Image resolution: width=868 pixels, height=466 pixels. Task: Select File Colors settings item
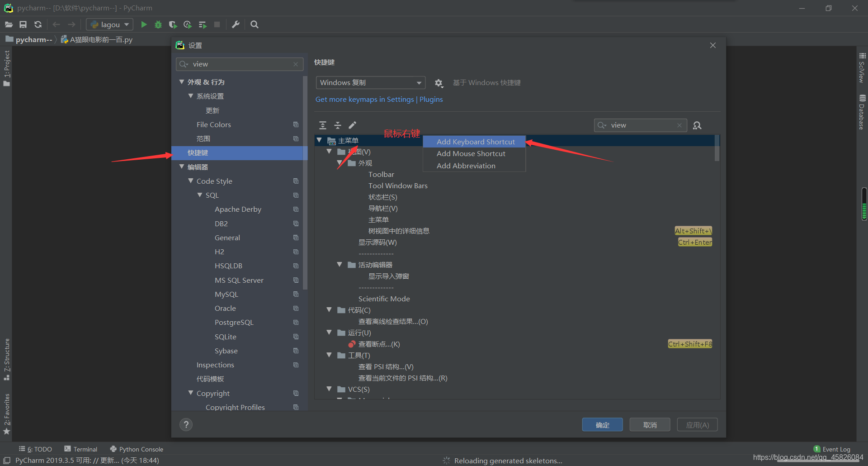(213, 124)
